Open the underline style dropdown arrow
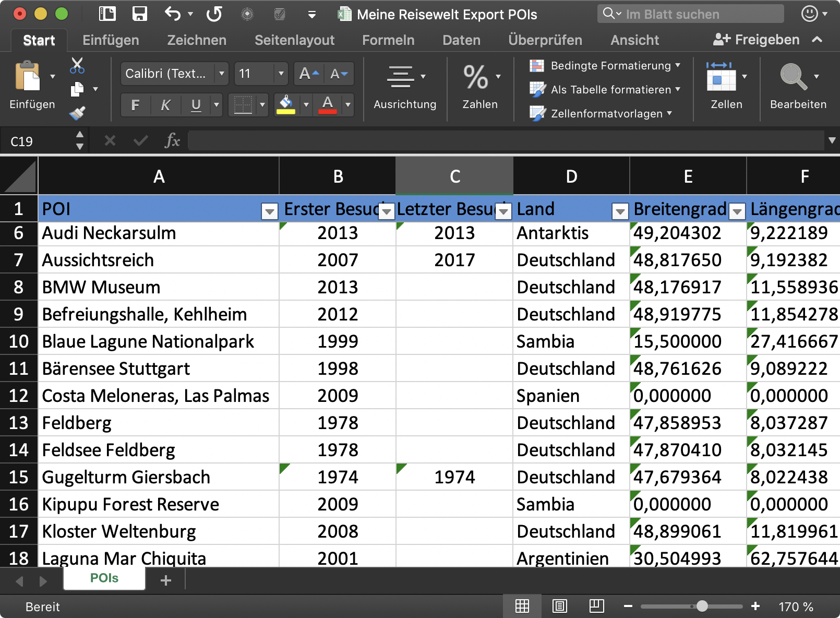This screenshot has width=840, height=618. point(217,105)
